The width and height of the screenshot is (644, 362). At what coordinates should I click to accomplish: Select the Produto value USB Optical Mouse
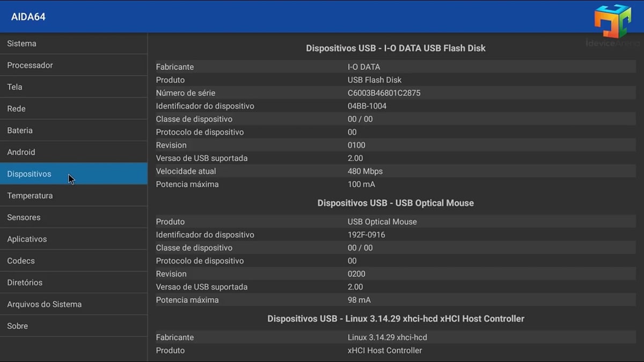click(382, 221)
